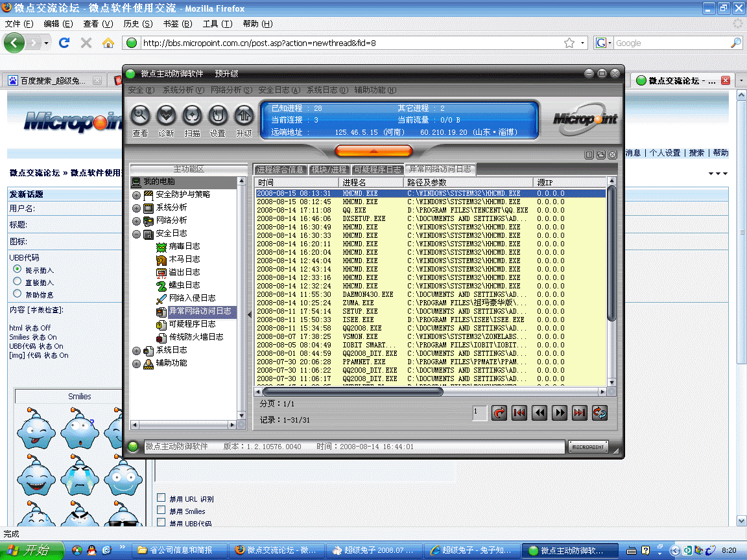Open the 网络分析(S) menu

pos(231,90)
